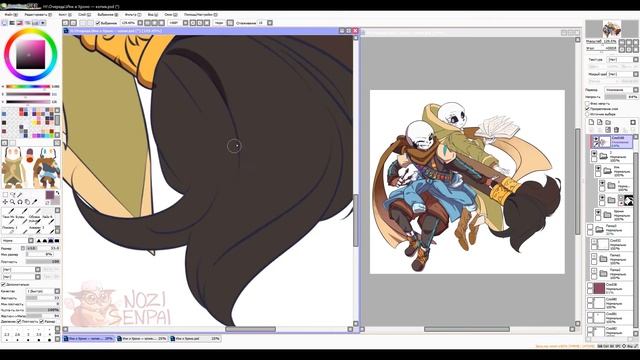This screenshot has height=360, width=640.
Task: Enable clipping group checkbox
Action: pyautogui.click(x=588, y=109)
